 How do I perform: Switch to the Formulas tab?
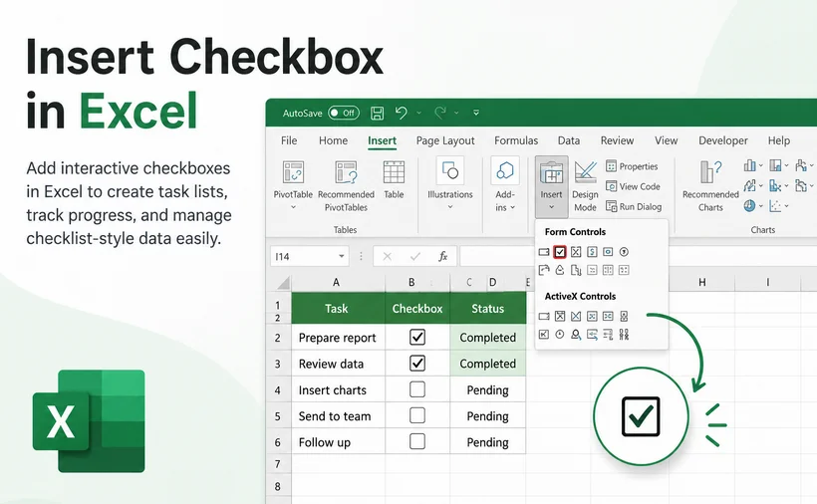(516, 140)
